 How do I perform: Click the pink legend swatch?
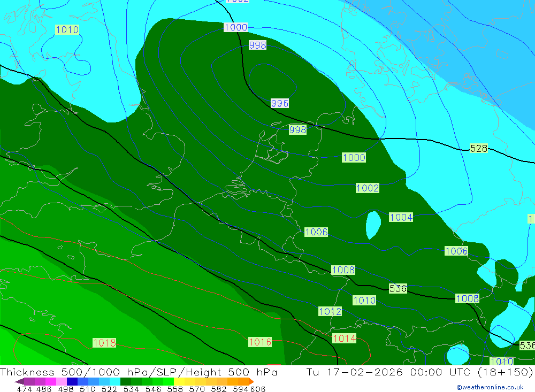point(62,381)
